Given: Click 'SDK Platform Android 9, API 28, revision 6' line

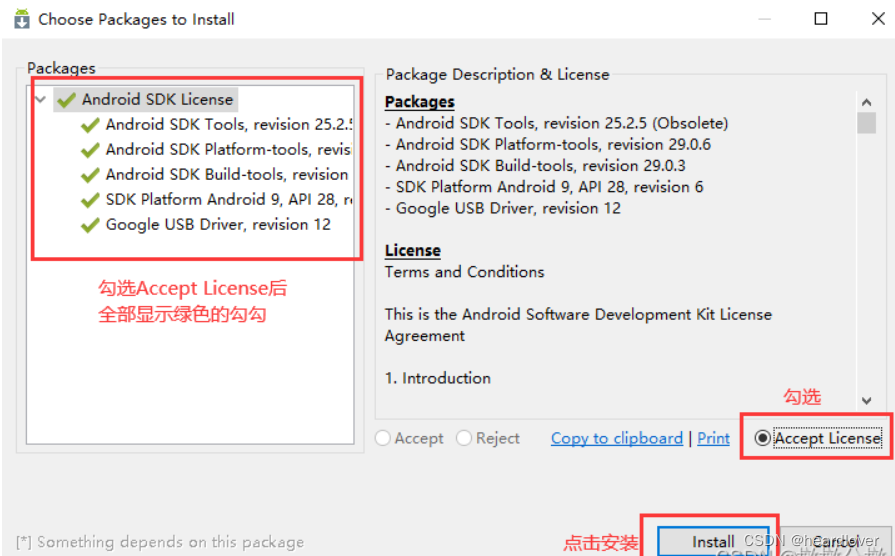Looking at the screenshot, I should coord(544,187).
